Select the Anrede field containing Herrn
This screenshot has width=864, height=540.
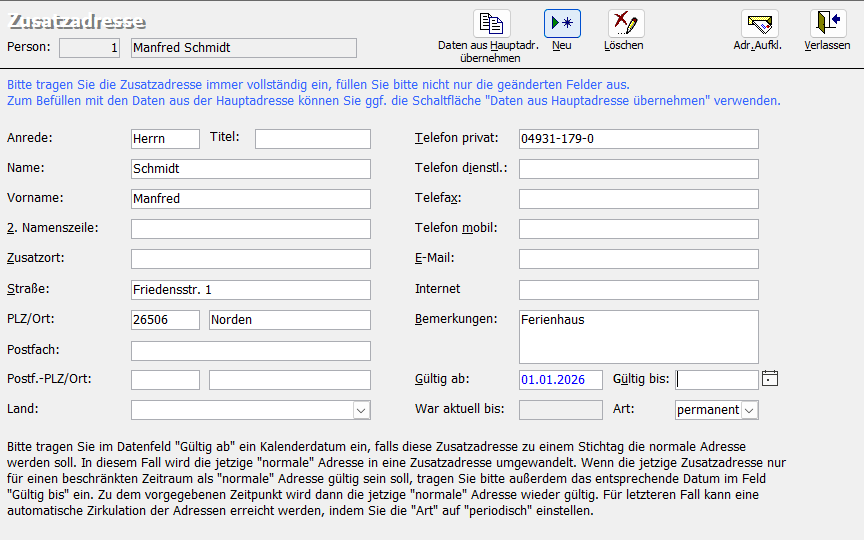point(165,139)
